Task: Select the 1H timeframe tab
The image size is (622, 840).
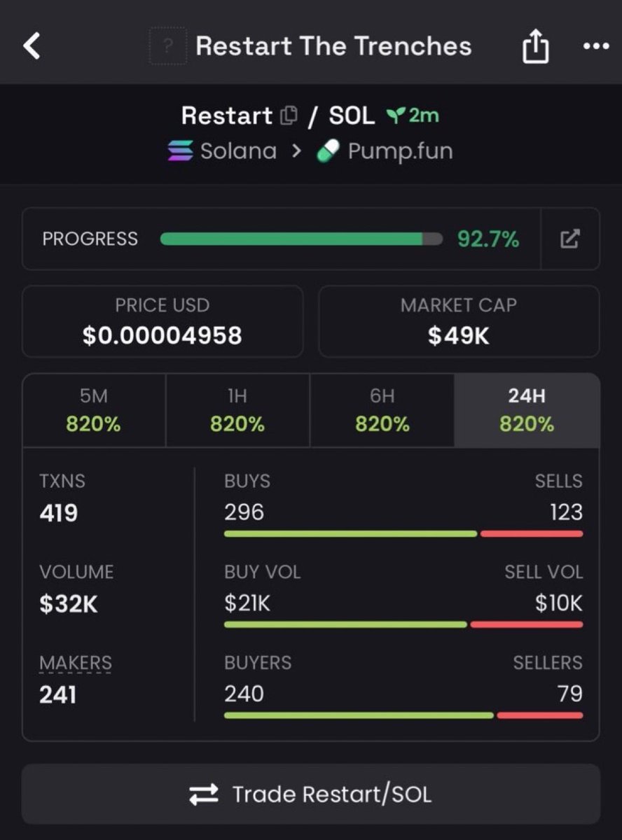Action: (x=237, y=410)
